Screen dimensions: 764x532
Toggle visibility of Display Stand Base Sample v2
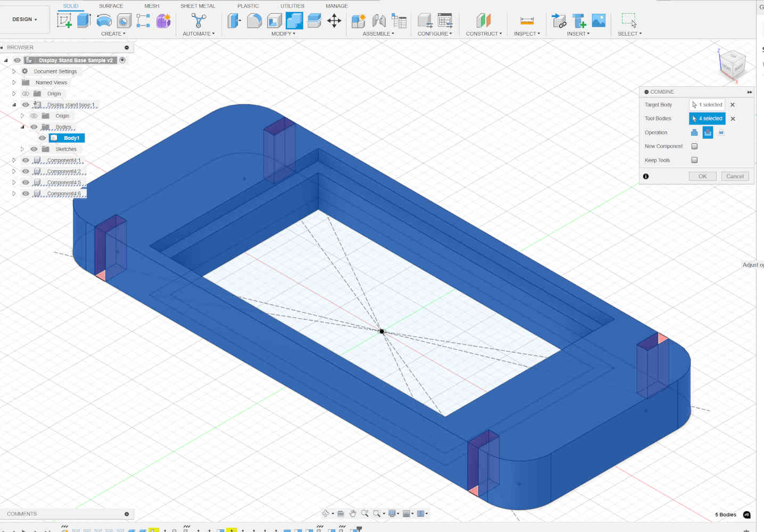17,60
